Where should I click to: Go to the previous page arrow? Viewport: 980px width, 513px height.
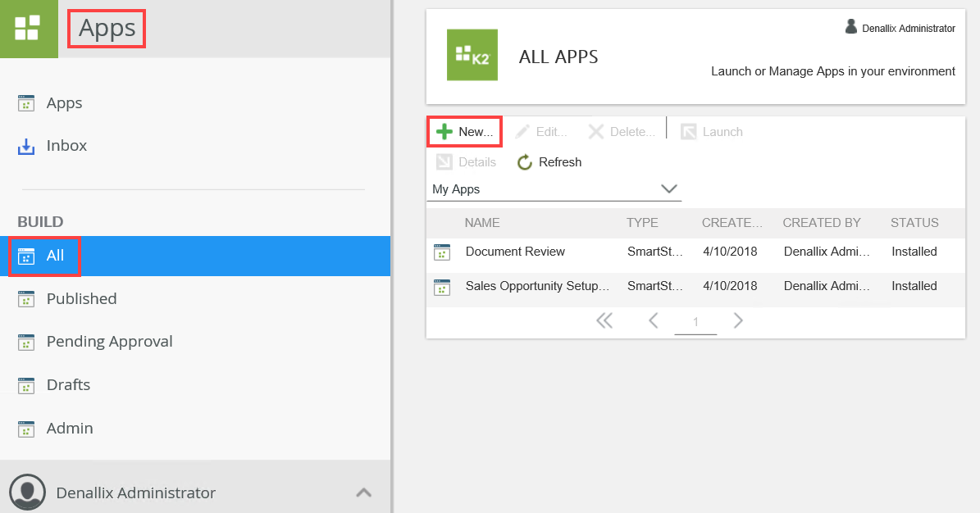(654, 320)
